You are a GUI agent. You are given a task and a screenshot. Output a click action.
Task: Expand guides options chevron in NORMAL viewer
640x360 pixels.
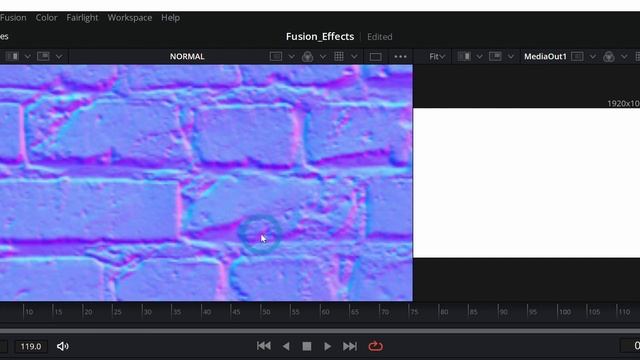[354, 56]
